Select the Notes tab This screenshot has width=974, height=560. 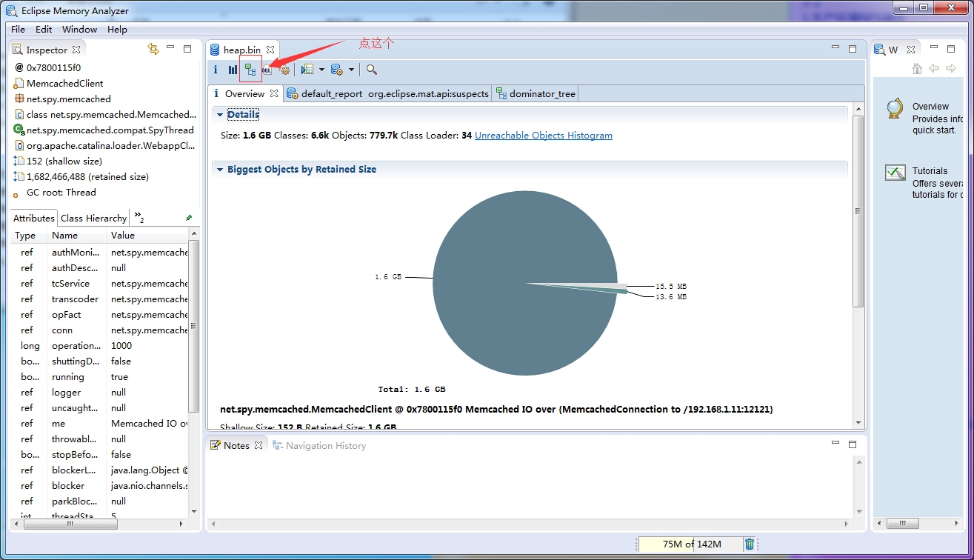[x=236, y=446]
